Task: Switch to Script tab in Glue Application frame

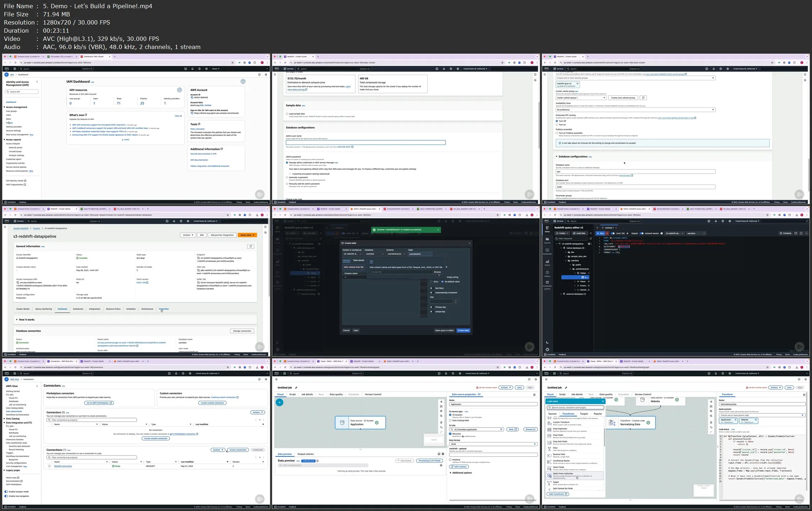Action: click(292, 394)
